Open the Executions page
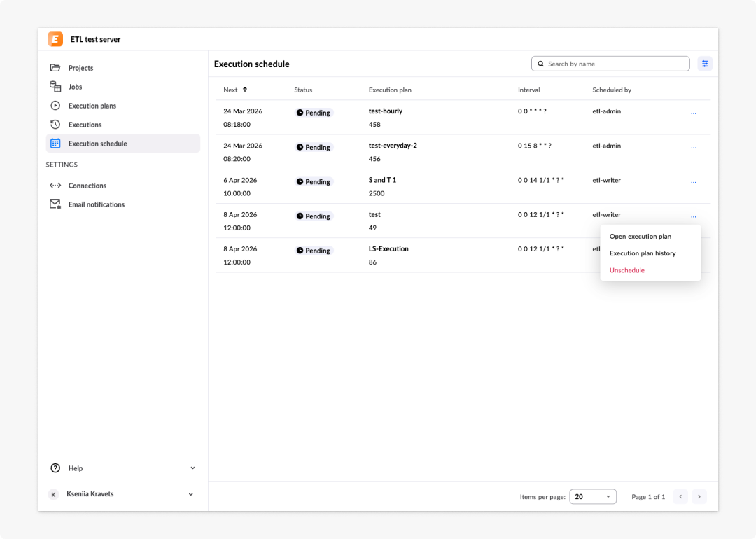The image size is (756, 539). (x=123, y=125)
